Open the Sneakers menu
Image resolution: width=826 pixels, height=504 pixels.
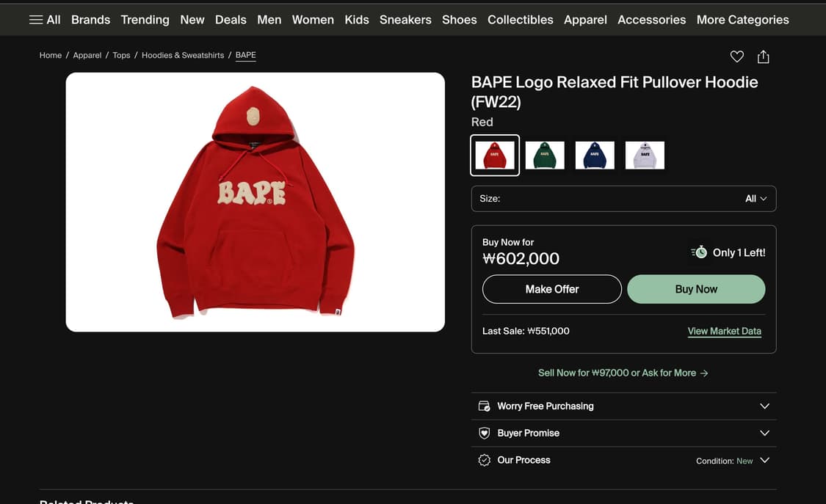point(405,20)
